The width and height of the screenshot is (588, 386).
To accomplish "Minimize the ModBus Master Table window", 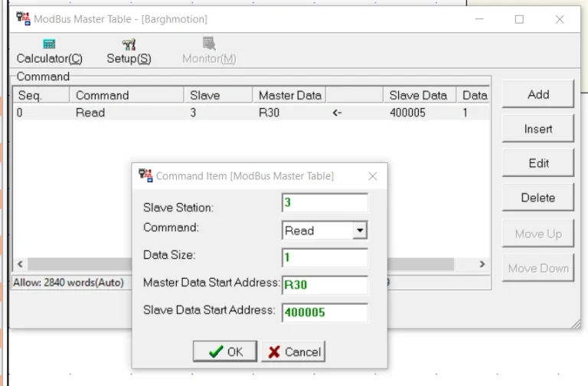I will (479, 19).
